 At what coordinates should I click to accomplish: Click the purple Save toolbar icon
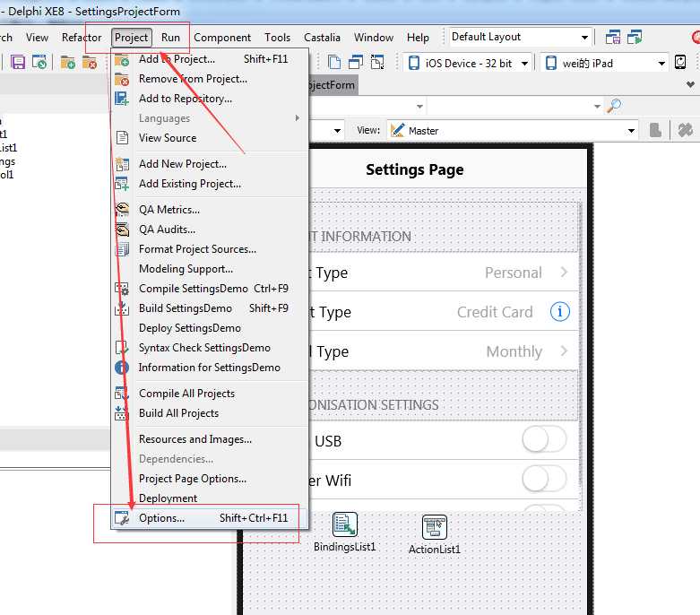[x=18, y=62]
